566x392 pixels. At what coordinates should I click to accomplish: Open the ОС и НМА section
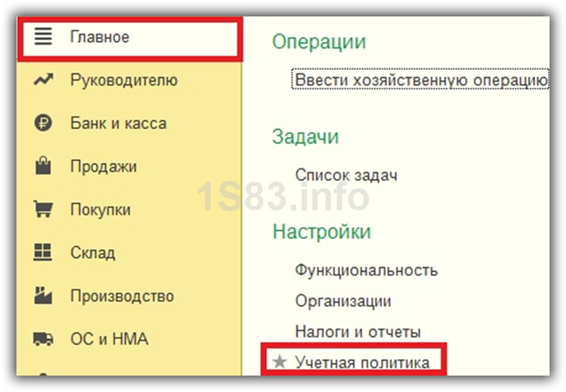coord(109,339)
